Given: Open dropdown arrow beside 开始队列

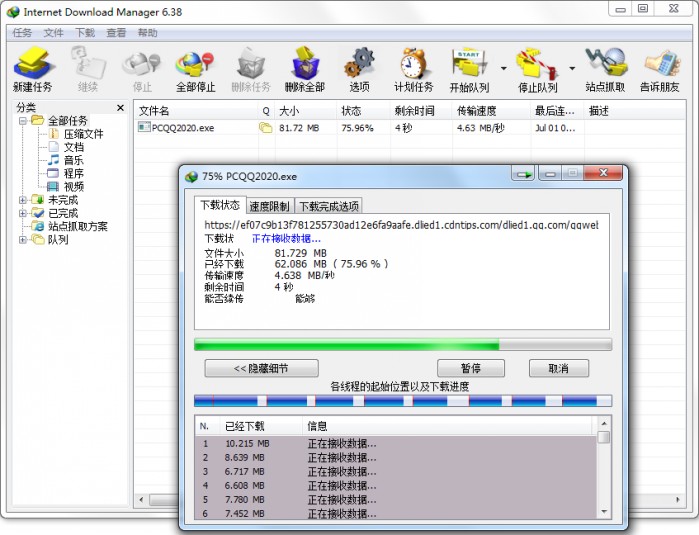Looking at the screenshot, I should click(x=503, y=69).
